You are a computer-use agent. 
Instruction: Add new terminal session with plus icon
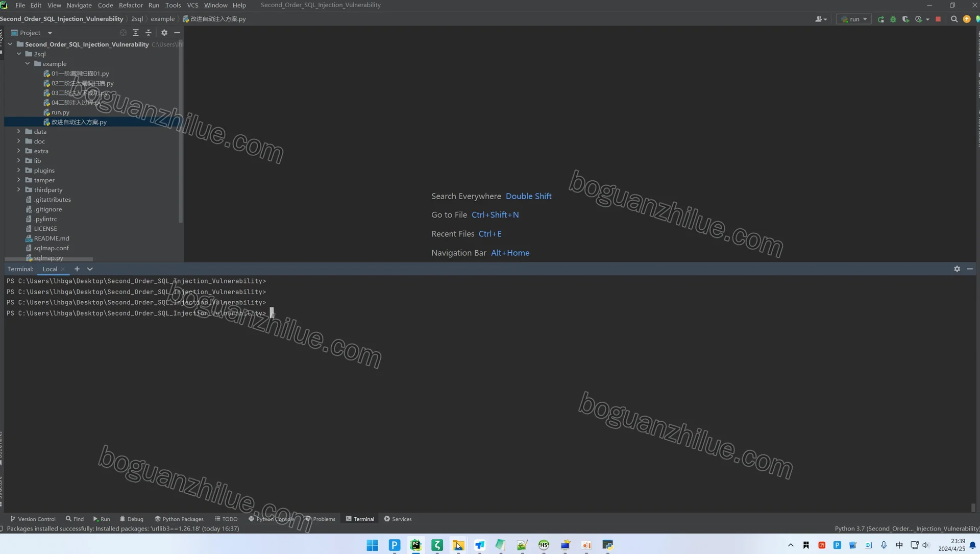point(77,269)
